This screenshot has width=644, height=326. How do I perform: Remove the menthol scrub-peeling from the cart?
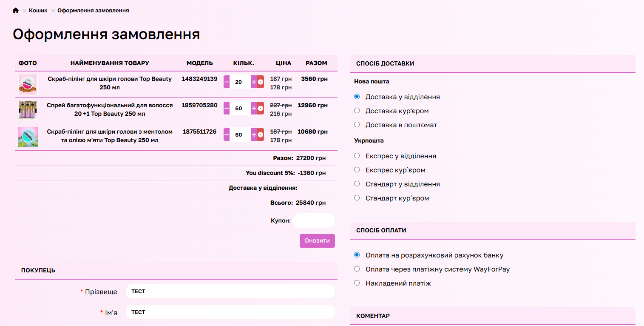[x=261, y=135]
